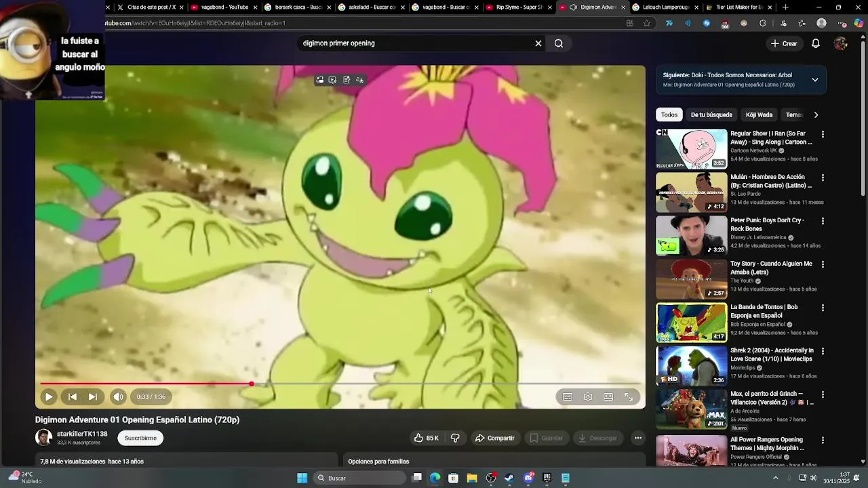The height and width of the screenshot is (488, 868).
Task: Go to previous video in playlist
Action: coord(73,397)
